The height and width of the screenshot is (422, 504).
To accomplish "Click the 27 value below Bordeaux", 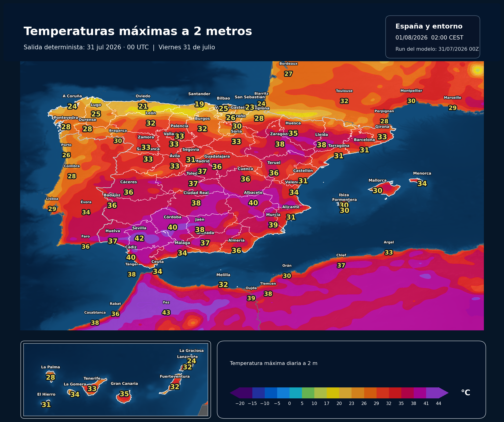I will [288, 74].
